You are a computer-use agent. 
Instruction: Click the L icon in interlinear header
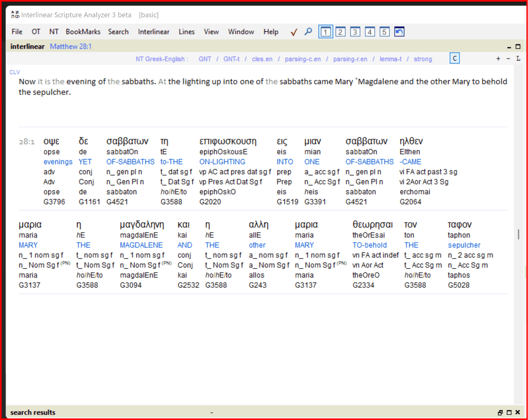pos(518,58)
